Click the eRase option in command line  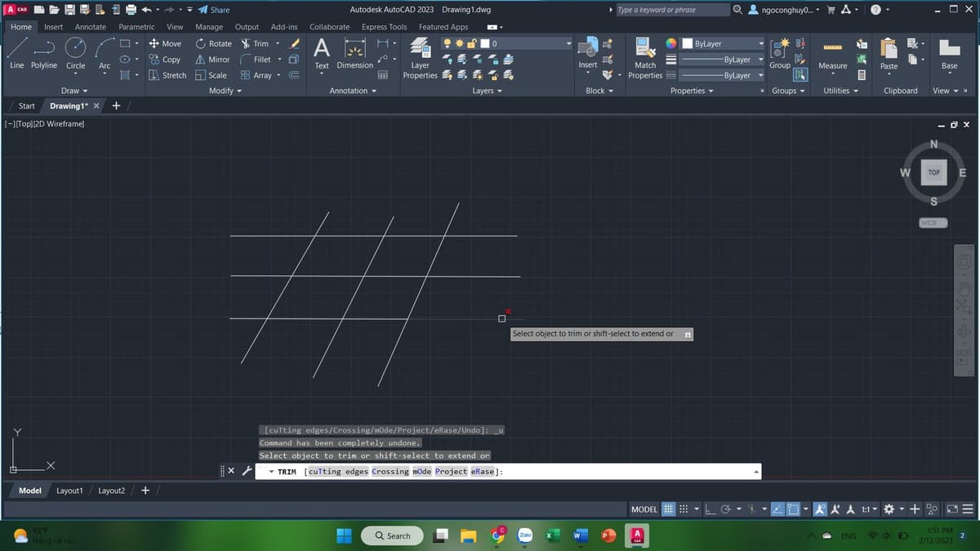pyautogui.click(x=482, y=472)
